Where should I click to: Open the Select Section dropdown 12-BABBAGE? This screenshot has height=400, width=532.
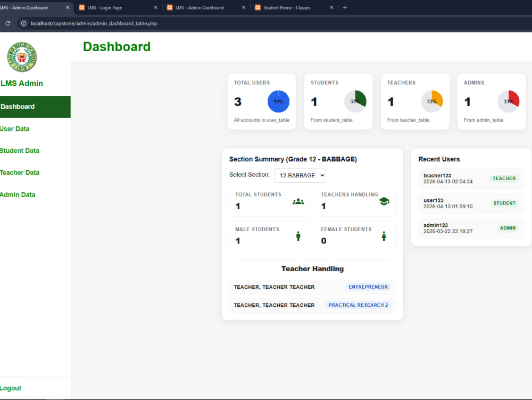pyautogui.click(x=300, y=175)
